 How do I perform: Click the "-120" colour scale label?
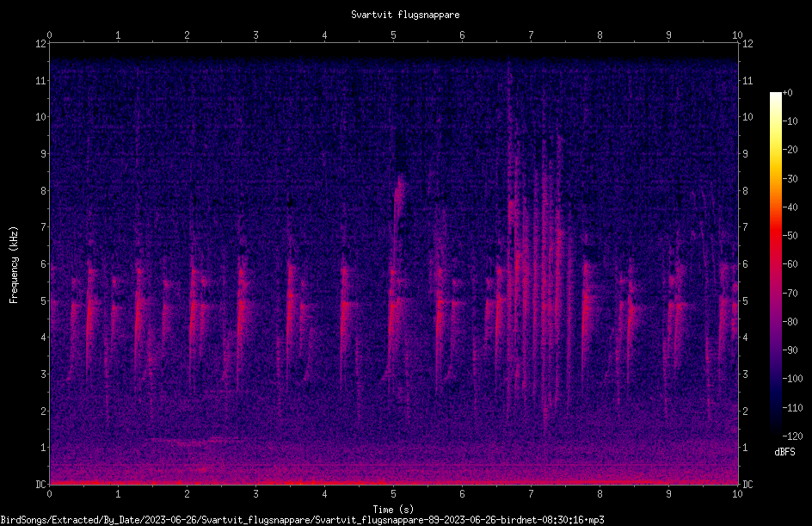tap(793, 436)
